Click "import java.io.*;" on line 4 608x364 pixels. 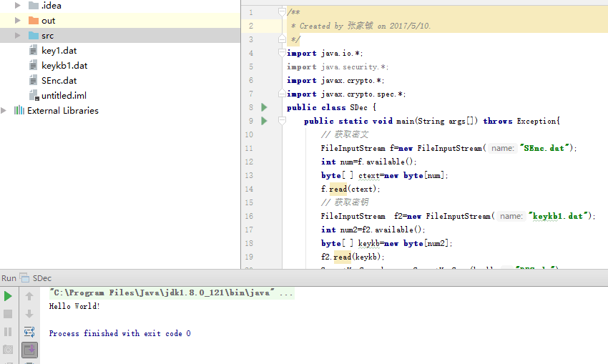(325, 53)
